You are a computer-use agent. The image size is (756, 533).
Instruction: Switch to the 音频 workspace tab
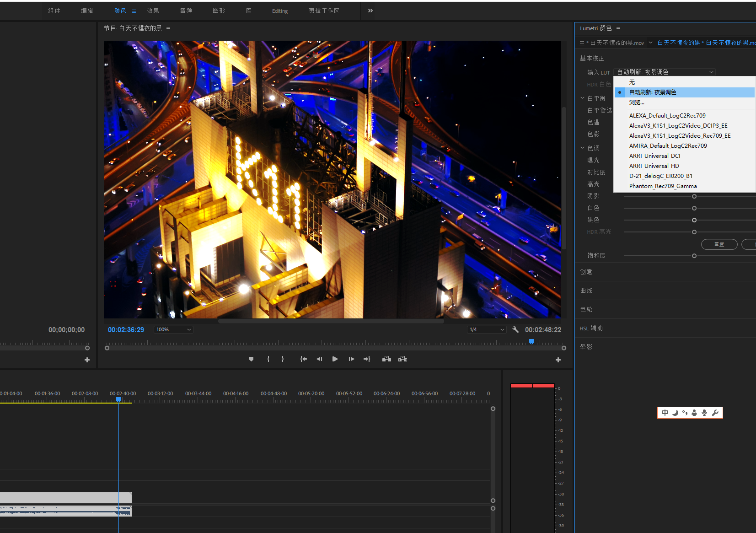(186, 11)
